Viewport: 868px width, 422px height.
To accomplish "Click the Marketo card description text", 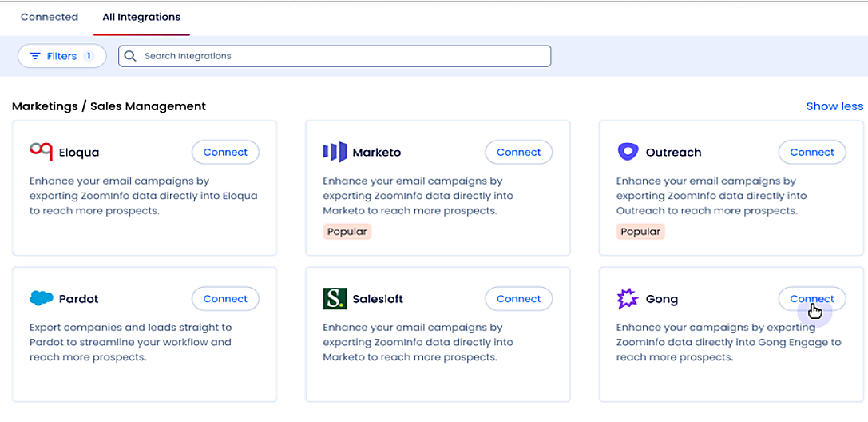I will tap(418, 196).
